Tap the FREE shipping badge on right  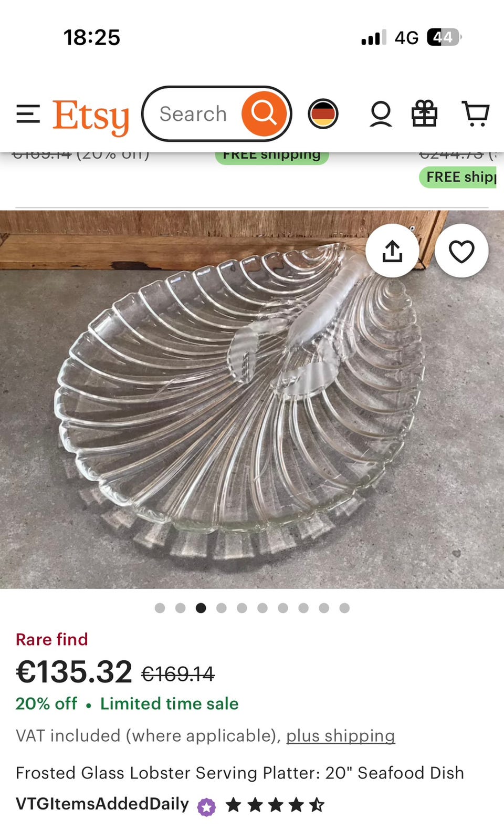pos(458,177)
